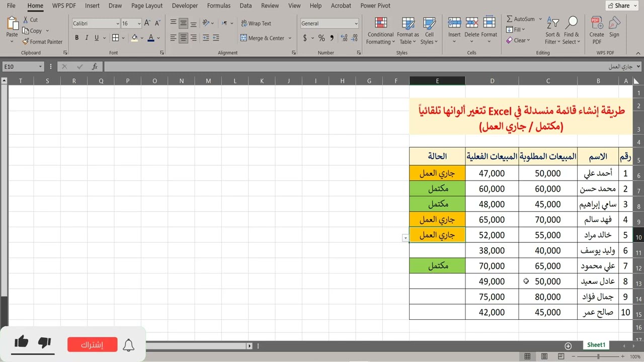
Task: Open the text orientation tool
Action: 206,23
